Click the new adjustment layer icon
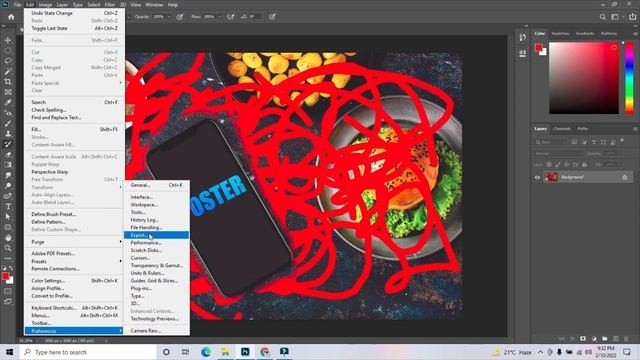Viewport: 640px width, 360px height. point(594,338)
